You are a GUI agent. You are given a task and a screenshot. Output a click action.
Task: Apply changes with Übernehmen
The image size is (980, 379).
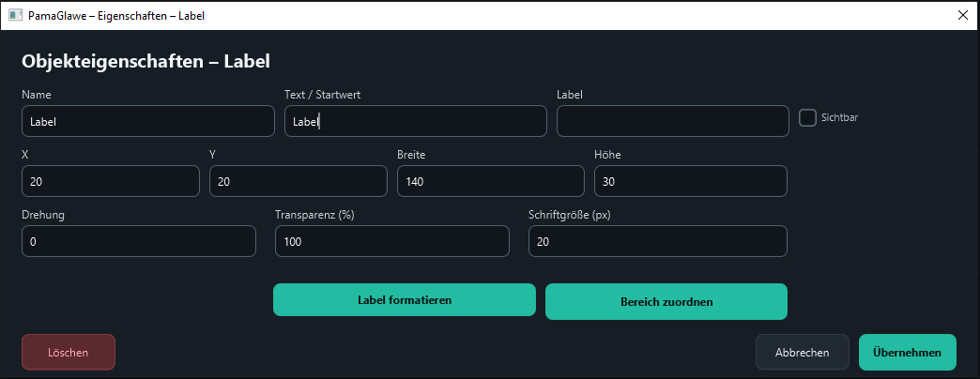tap(908, 352)
